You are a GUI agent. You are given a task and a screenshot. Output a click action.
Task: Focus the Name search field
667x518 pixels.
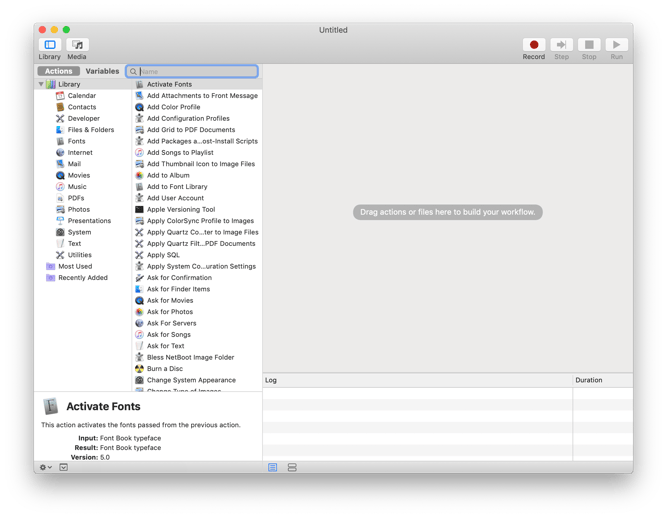coord(192,71)
